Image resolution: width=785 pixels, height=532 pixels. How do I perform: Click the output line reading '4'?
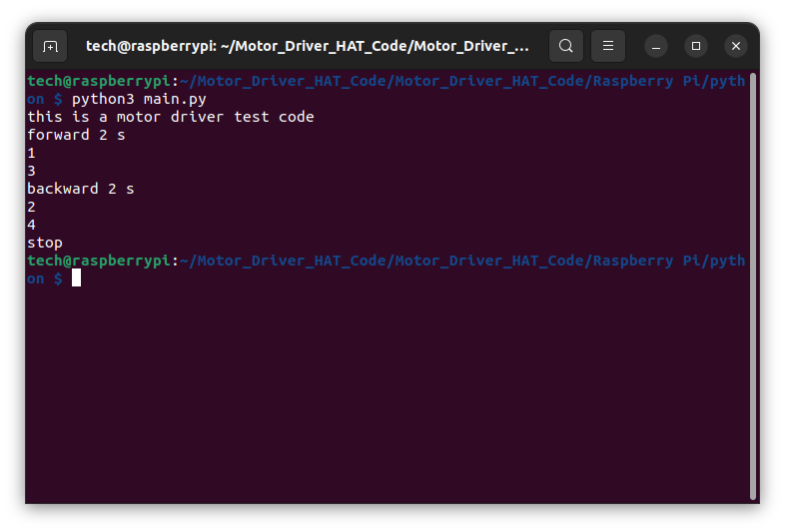[x=32, y=225]
